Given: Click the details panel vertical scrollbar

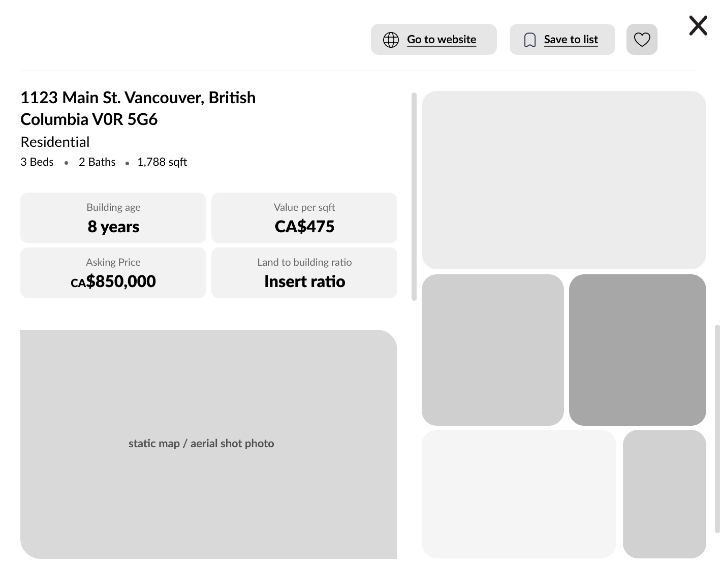Looking at the screenshot, I should pyautogui.click(x=413, y=197).
